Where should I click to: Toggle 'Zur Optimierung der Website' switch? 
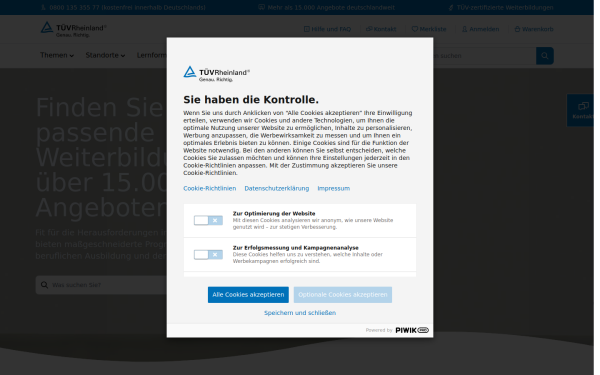208,220
